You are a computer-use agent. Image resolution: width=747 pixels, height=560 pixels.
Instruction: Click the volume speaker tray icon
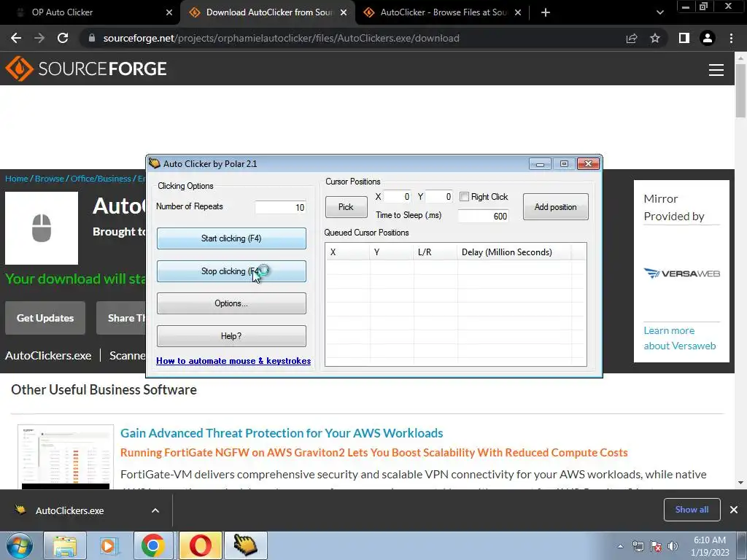point(673,546)
